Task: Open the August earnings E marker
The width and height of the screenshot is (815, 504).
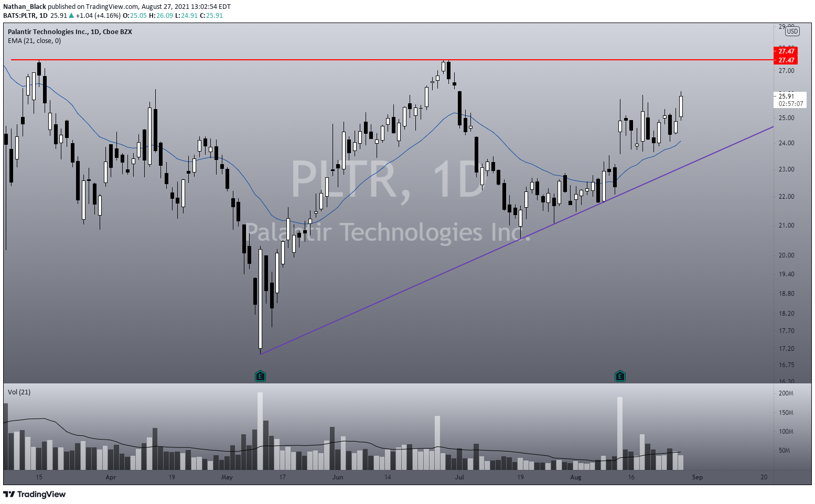Action: [x=620, y=376]
